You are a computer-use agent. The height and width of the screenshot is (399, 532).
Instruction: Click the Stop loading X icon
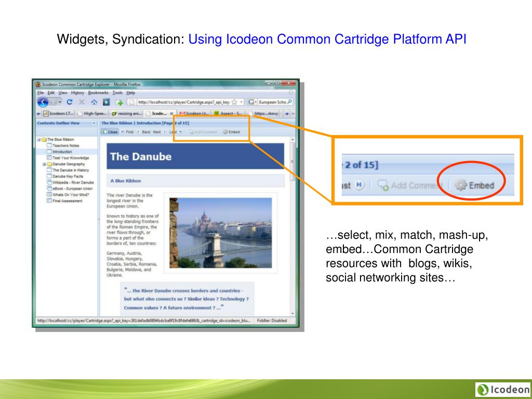click(82, 102)
